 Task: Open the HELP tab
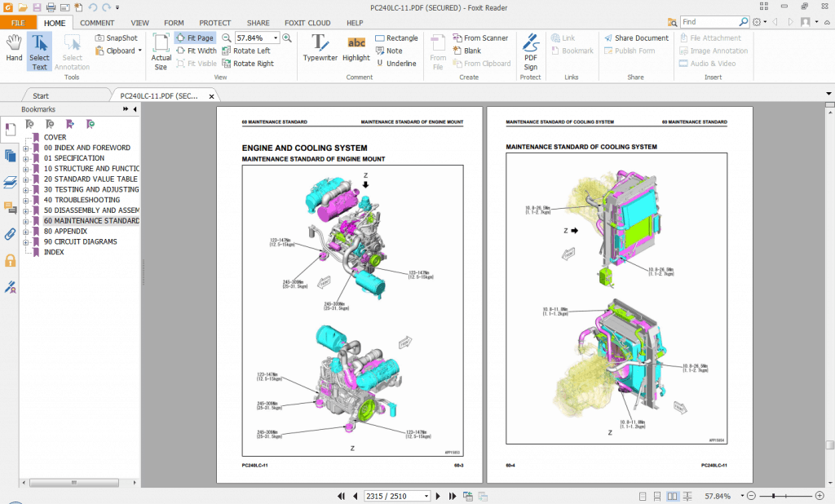click(355, 23)
